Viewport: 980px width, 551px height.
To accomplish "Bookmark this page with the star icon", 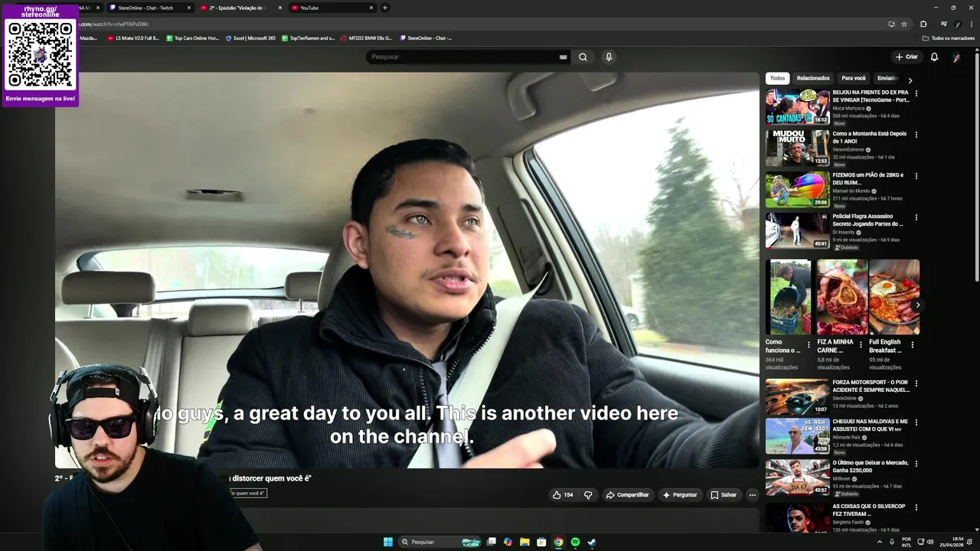I will point(904,24).
